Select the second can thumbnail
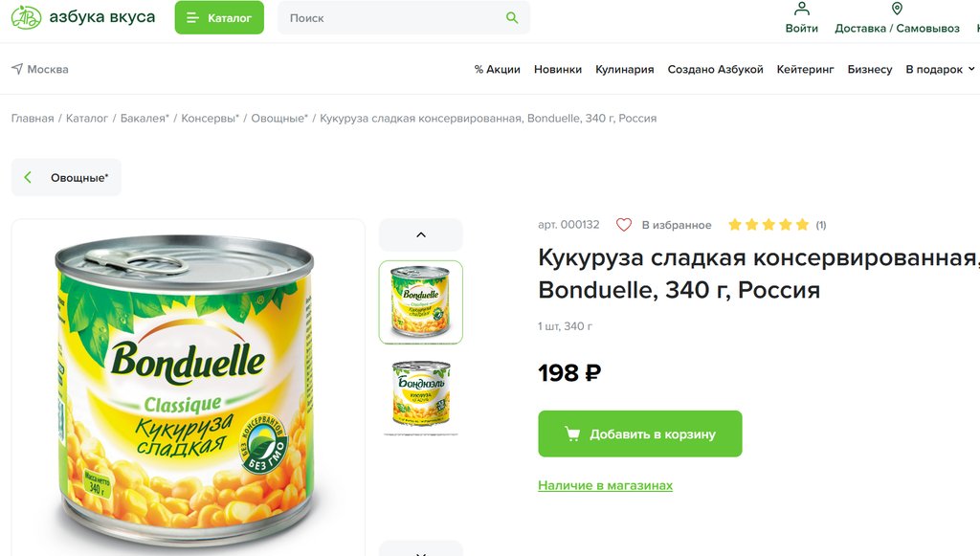980x556 pixels. [x=421, y=394]
